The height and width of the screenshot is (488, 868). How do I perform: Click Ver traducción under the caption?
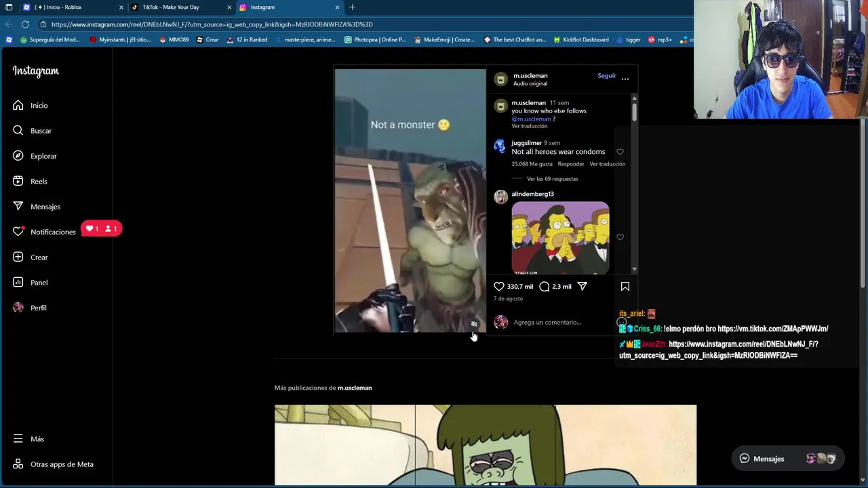pos(530,126)
